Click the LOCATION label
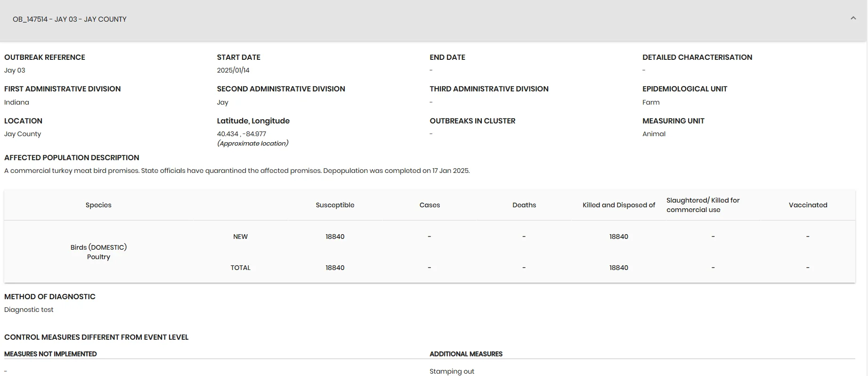868x376 pixels. tap(23, 121)
